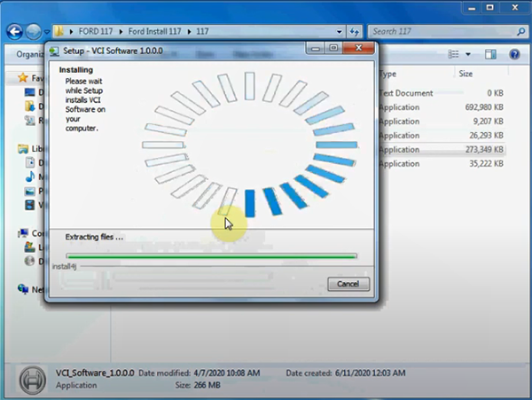Click the Forward arrow in Explorer
Image resolution: width=532 pixels, height=400 pixels.
point(34,32)
